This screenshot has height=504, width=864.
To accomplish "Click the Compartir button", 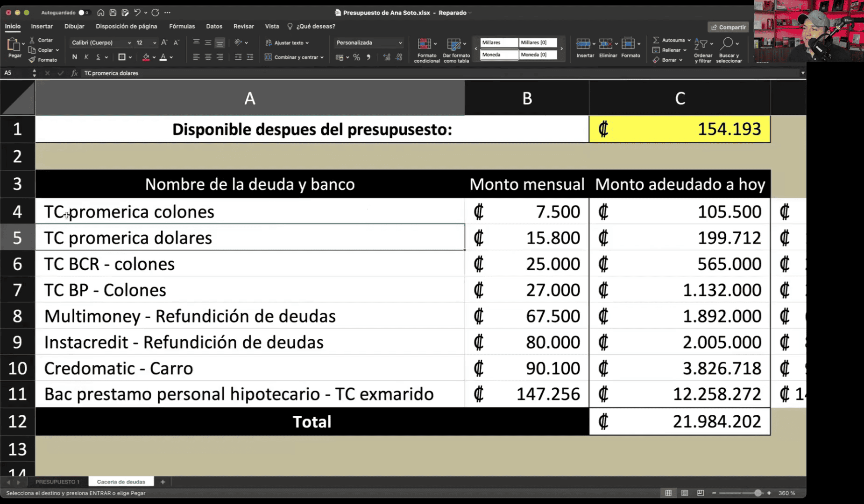I will 728,27.
